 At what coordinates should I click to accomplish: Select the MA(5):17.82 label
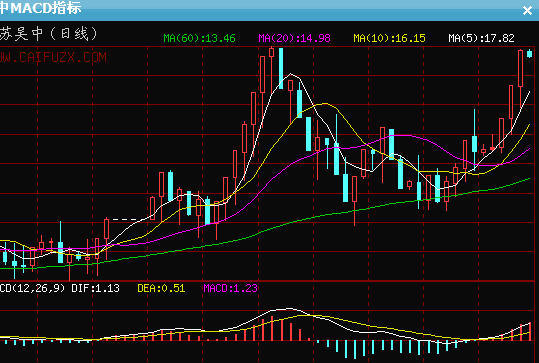pyautogui.click(x=481, y=38)
